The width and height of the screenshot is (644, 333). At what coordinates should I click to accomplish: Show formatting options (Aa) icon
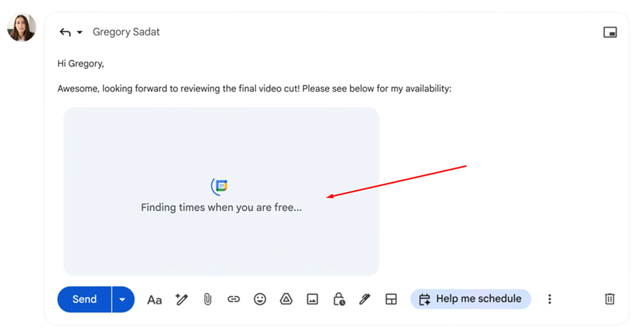click(x=154, y=299)
